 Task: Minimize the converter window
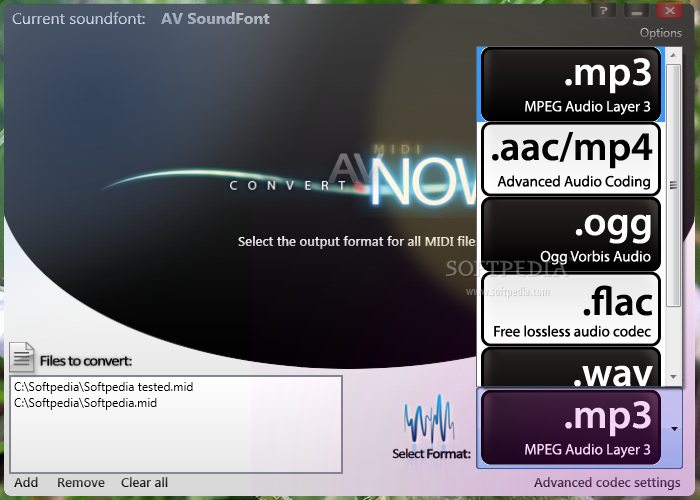[637, 10]
